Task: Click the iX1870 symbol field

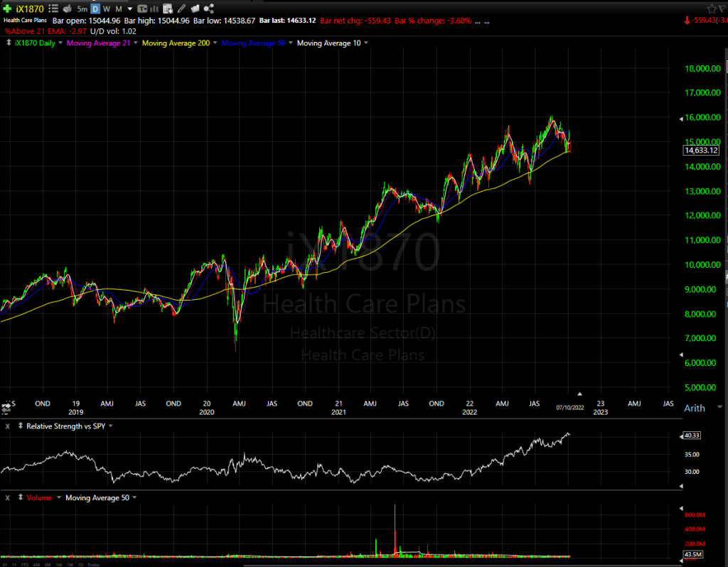Action: (x=30, y=9)
